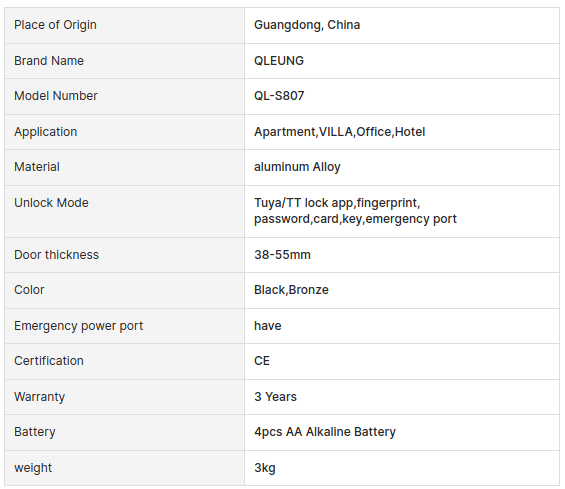The height and width of the screenshot is (489, 565).
Task: Select the 38-55mm thickness value
Action: coord(282,255)
